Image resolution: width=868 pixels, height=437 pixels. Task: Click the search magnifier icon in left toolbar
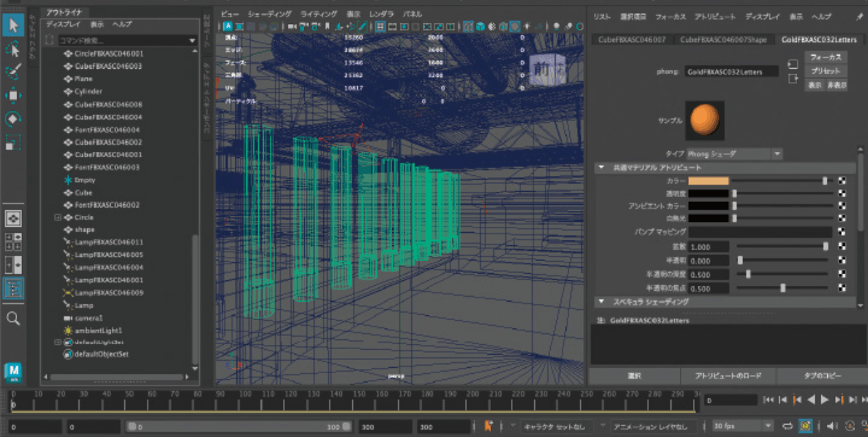tap(14, 318)
